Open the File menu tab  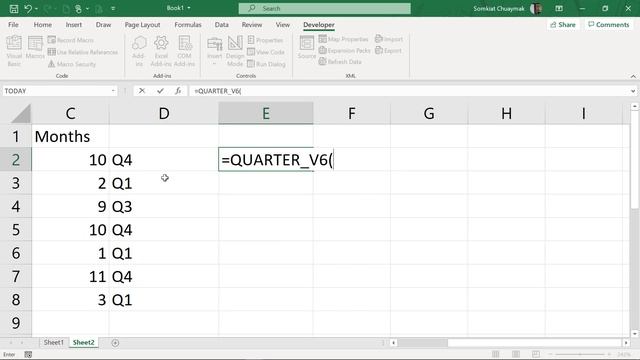pyautogui.click(x=13, y=25)
